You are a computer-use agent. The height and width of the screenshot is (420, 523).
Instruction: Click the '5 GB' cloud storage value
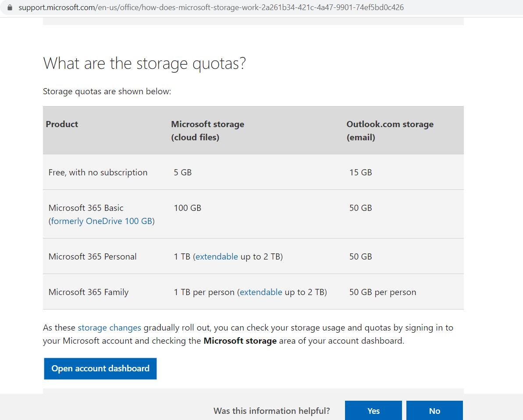(x=183, y=172)
